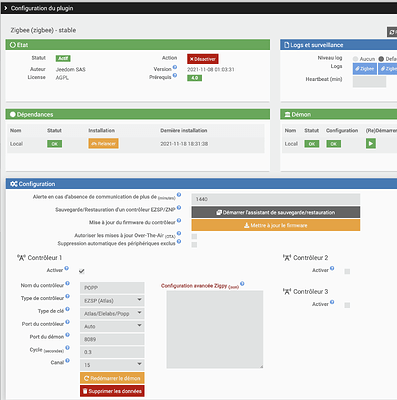This screenshot has width=397, height=400.
Task: Click the antenna icon of Contrôleur 1
Action: tap(21, 258)
